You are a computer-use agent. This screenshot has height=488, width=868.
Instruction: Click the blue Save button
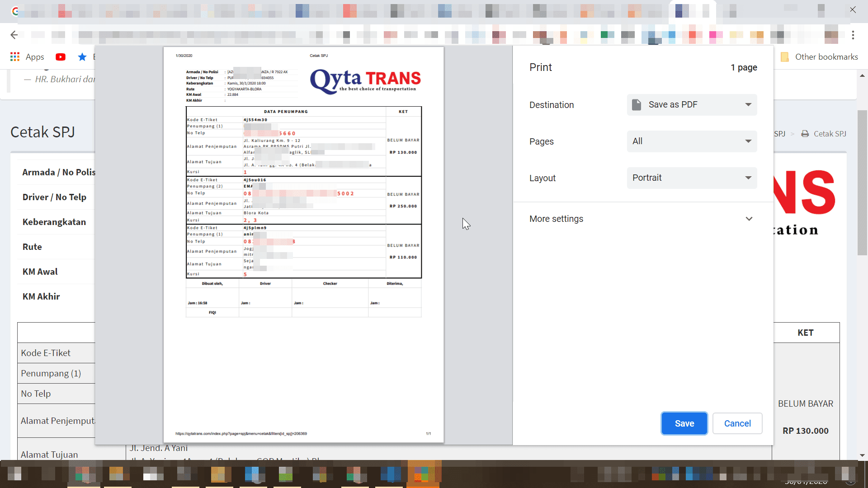point(684,423)
